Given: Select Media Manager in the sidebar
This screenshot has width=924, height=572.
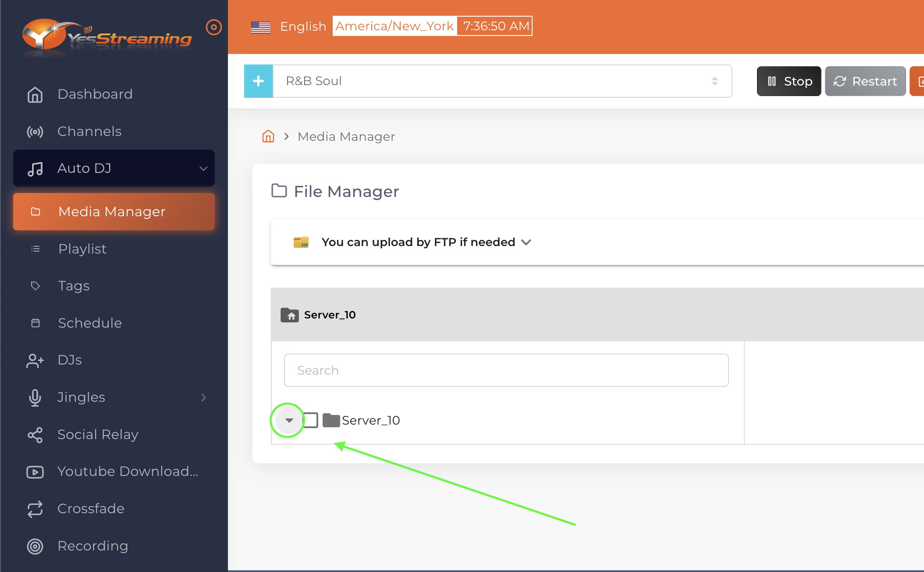Looking at the screenshot, I should pyautogui.click(x=114, y=211).
